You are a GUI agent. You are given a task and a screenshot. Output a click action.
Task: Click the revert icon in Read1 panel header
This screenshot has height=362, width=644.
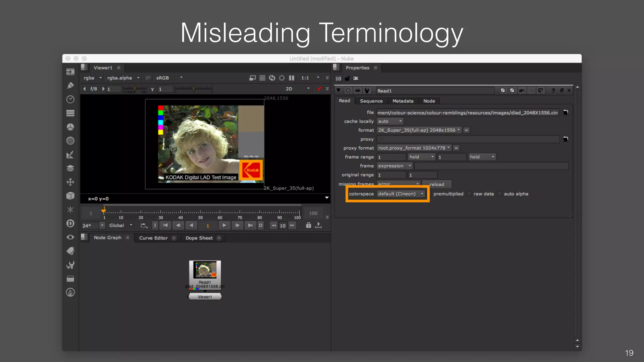540,90
